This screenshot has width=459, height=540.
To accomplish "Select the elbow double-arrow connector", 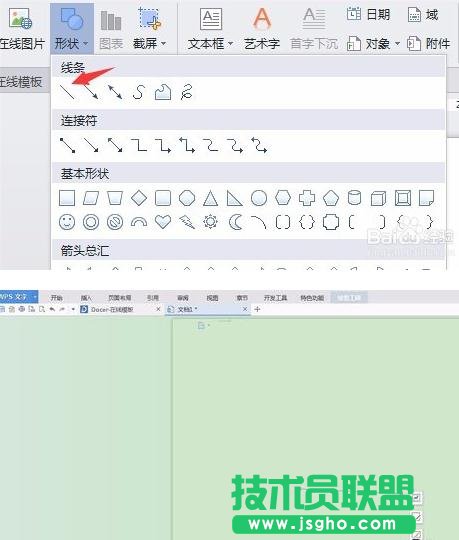I will point(187,145).
